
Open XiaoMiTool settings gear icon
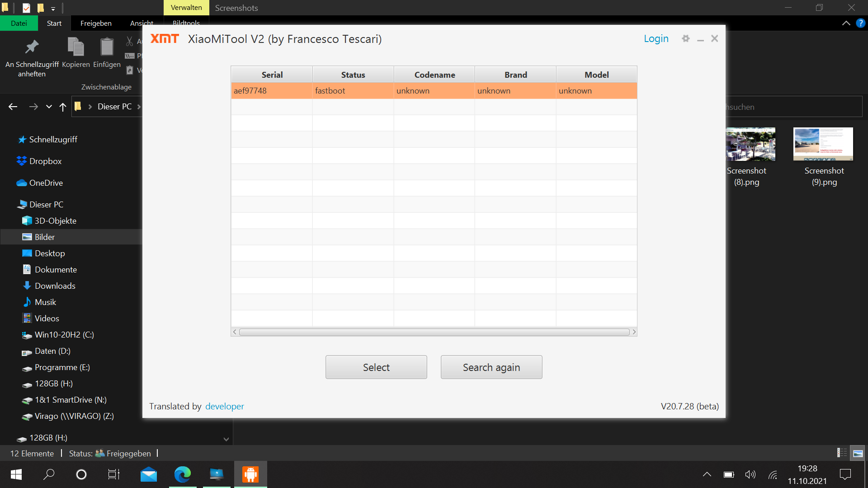pyautogui.click(x=686, y=39)
